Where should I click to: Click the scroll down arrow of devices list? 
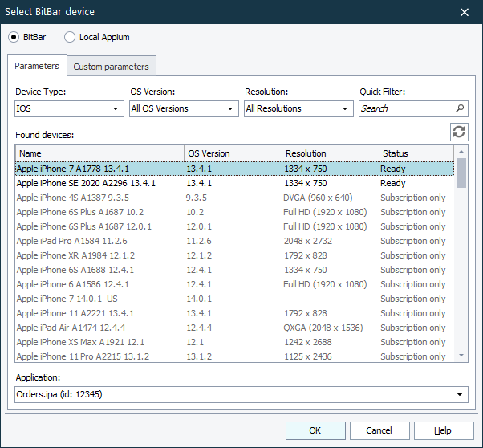tap(461, 356)
